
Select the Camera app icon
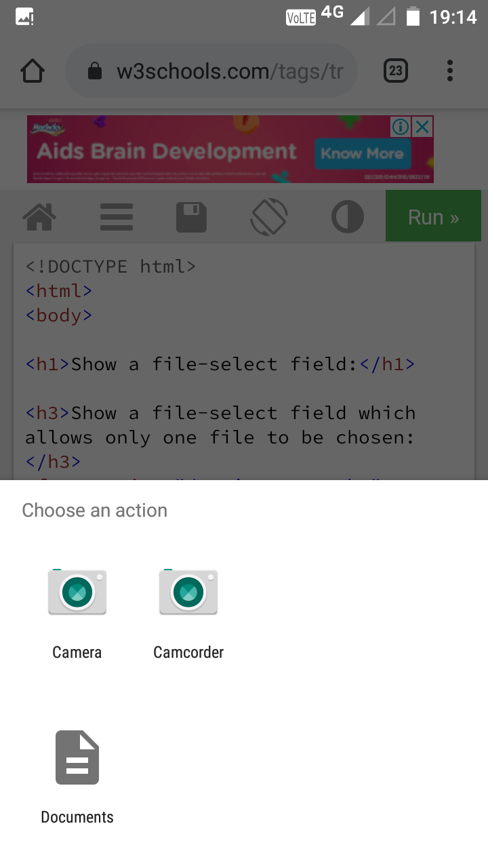click(x=77, y=592)
